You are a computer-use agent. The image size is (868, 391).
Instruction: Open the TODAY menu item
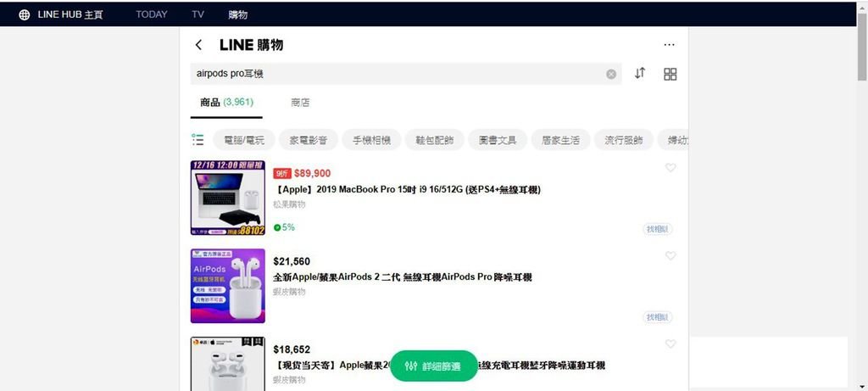[152, 14]
